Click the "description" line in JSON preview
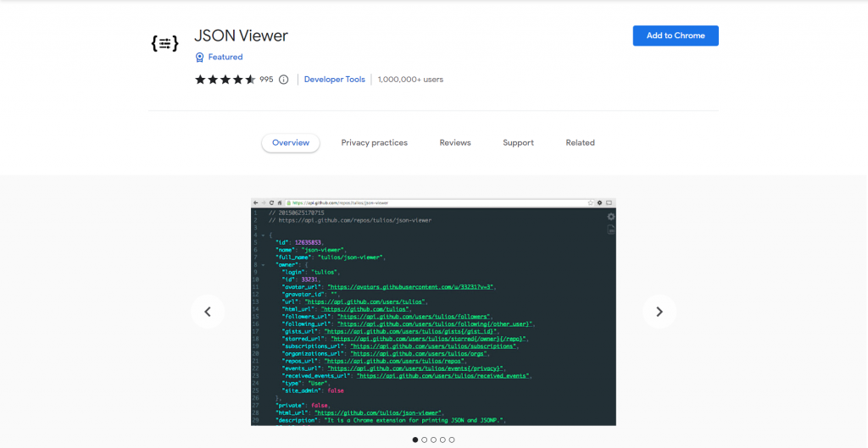Screen dimensions: 868x448 (391, 420)
